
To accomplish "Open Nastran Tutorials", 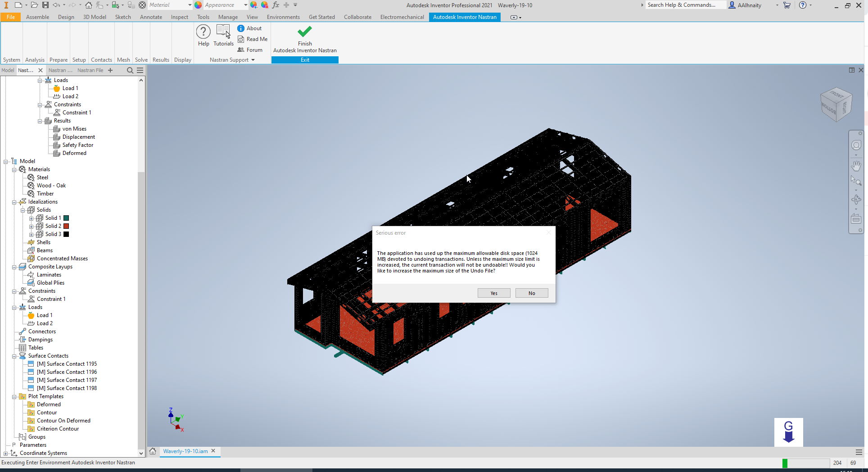I will tap(223, 35).
